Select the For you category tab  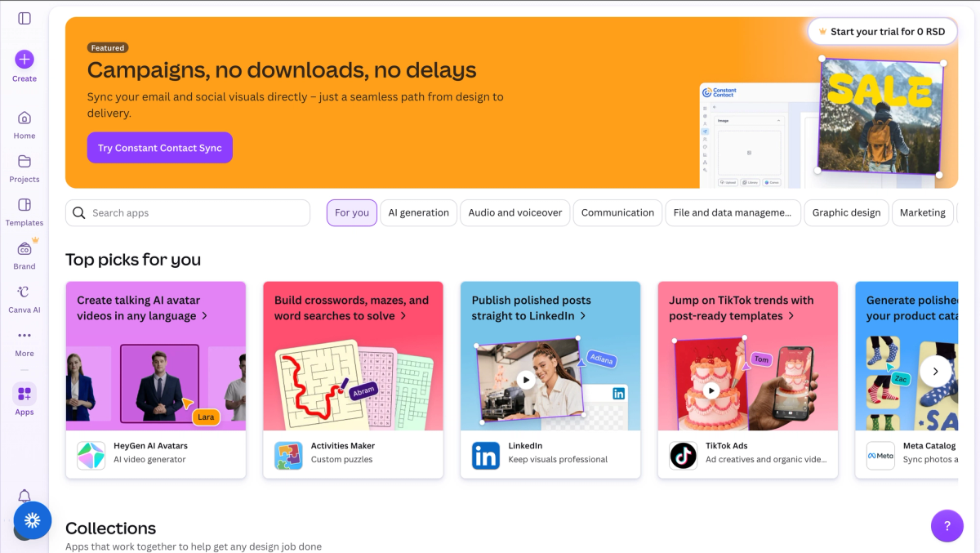(x=352, y=212)
